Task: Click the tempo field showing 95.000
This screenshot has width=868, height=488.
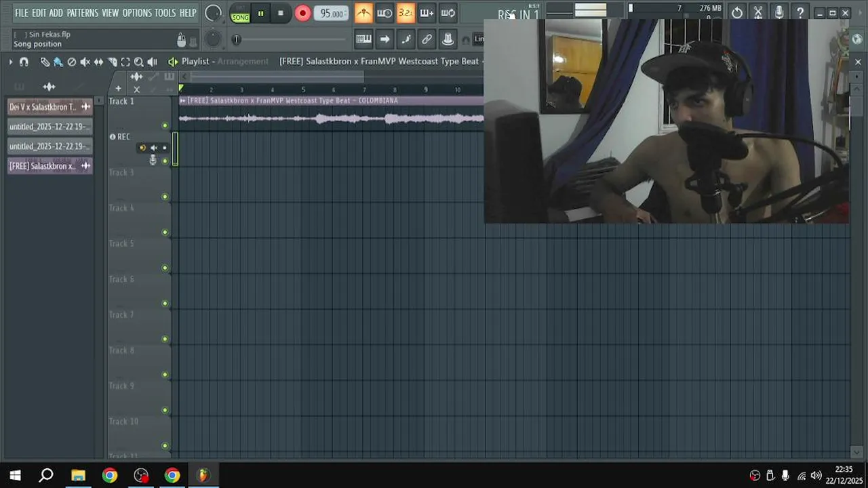Action: [x=332, y=14]
